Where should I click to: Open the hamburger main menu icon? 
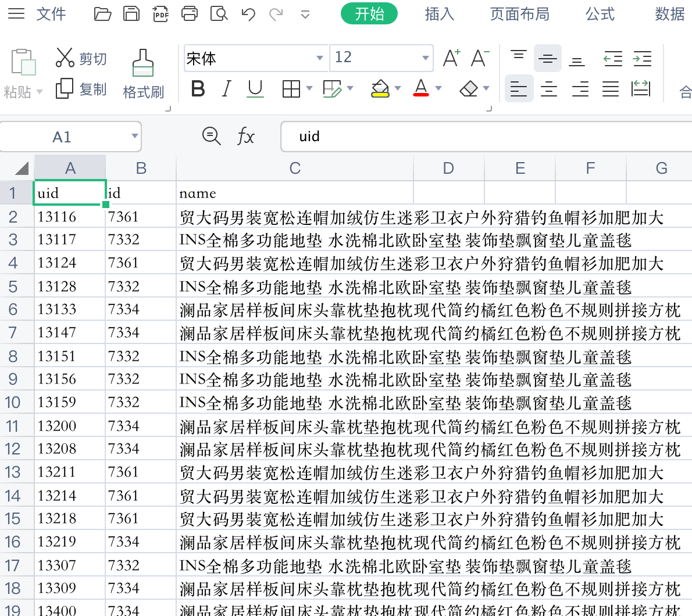[16, 14]
